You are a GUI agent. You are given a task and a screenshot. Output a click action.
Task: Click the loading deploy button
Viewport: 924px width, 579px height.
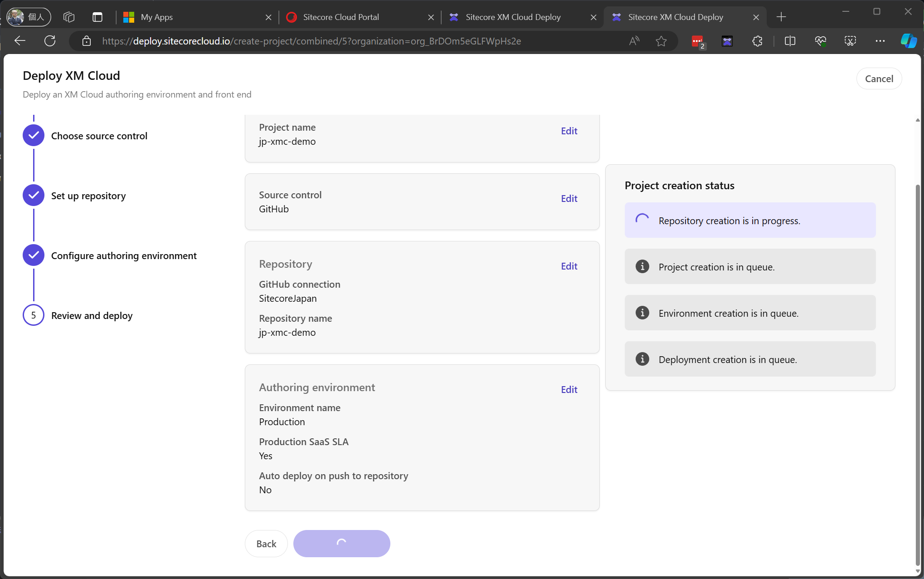click(341, 544)
